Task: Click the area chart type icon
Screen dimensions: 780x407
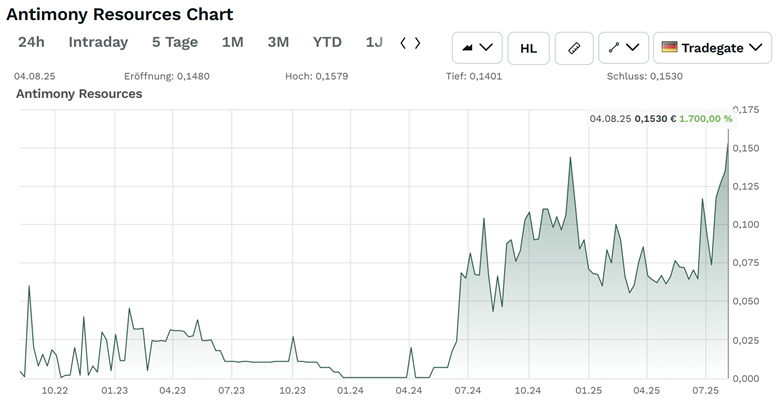Action: tap(465, 47)
